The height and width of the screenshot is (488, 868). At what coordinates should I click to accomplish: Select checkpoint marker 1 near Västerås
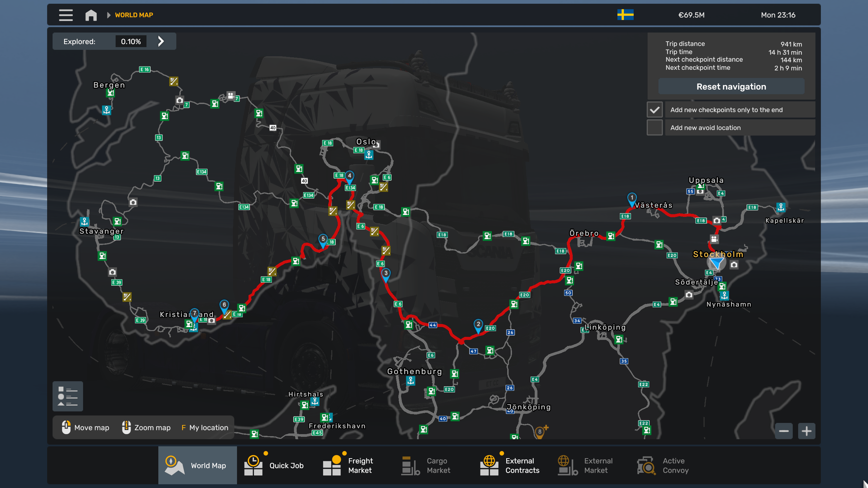coord(632,198)
